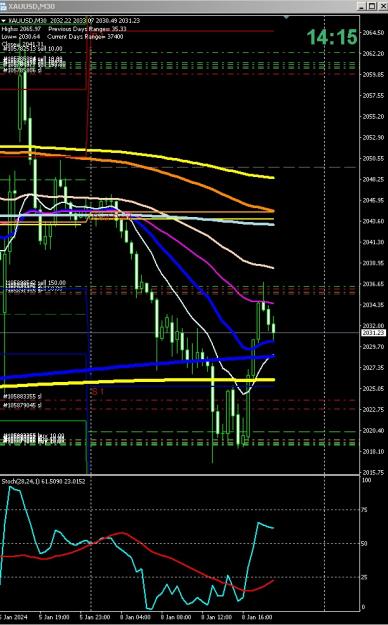Click the High= 2065.97 label
The width and height of the screenshot is (388, 625).
pyautogui.click(x=21, y=29)
